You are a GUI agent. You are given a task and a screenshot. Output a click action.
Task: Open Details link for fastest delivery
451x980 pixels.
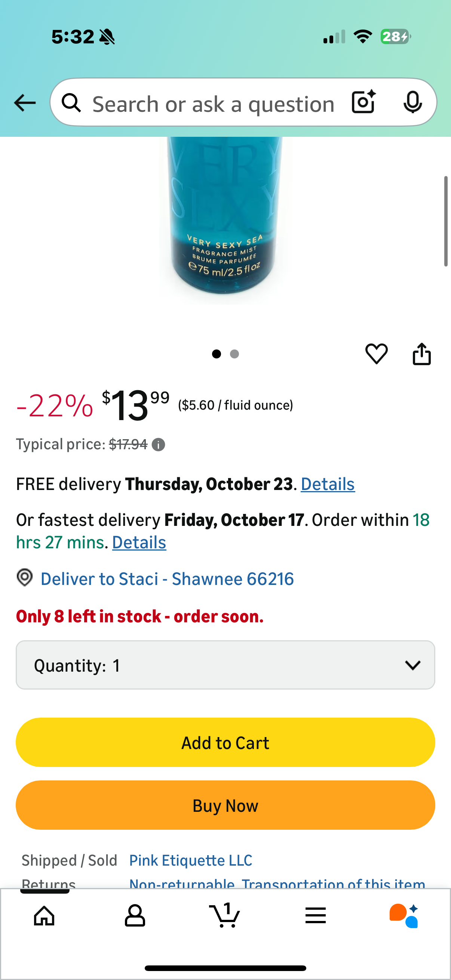139,542
